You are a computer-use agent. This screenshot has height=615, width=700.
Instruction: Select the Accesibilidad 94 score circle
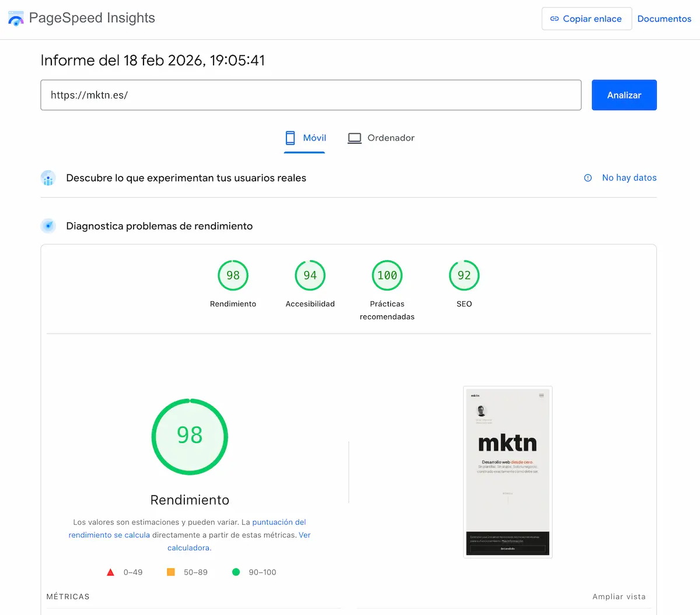click(x=310, y=275)
